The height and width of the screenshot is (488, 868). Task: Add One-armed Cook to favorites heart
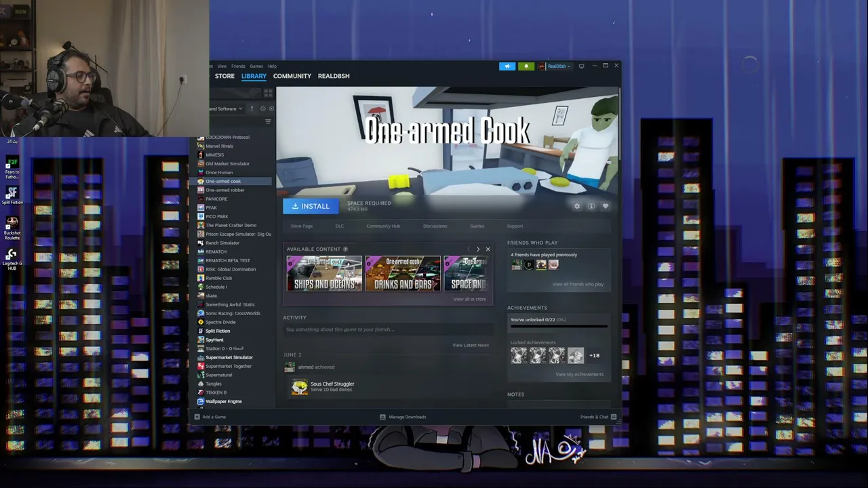606,206
